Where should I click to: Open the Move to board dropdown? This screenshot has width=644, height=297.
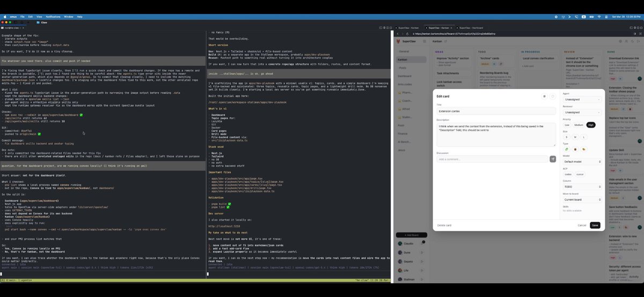coord(582,199)
